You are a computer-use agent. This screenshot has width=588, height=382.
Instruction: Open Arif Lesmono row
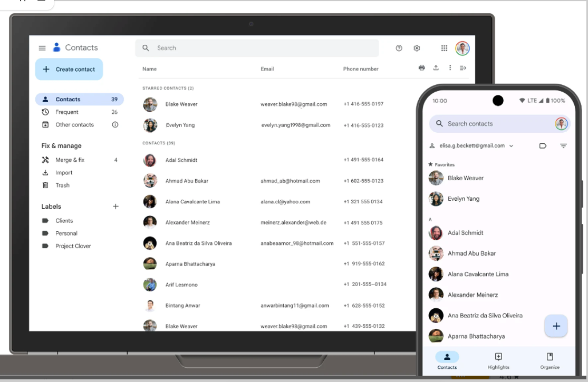pos(277,285)
